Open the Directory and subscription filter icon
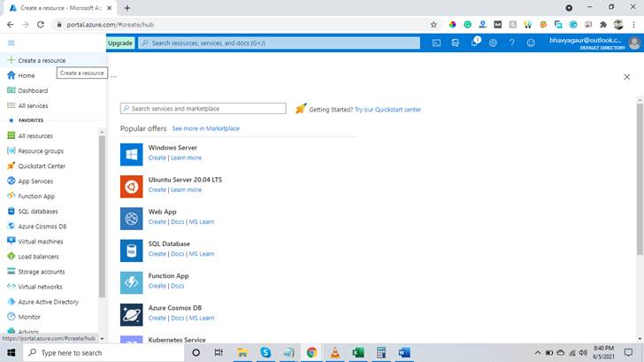Viewport: 644px width, 362px height. [455, 42]
